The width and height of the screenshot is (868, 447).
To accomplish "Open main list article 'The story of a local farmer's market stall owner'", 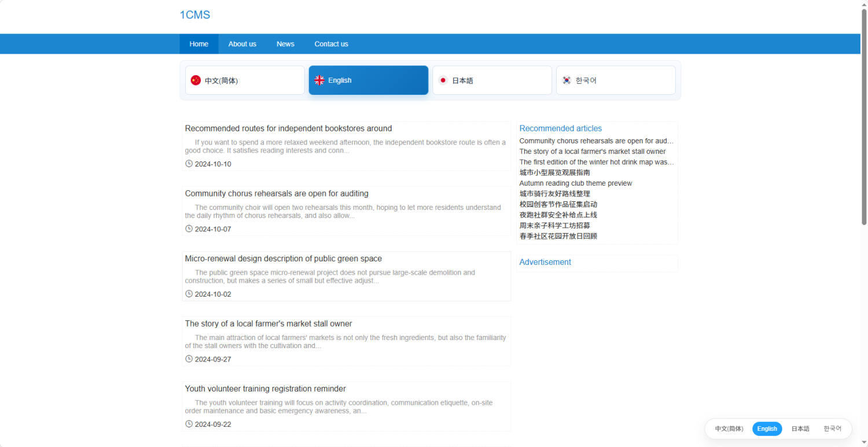I will (x=269, y=324).
